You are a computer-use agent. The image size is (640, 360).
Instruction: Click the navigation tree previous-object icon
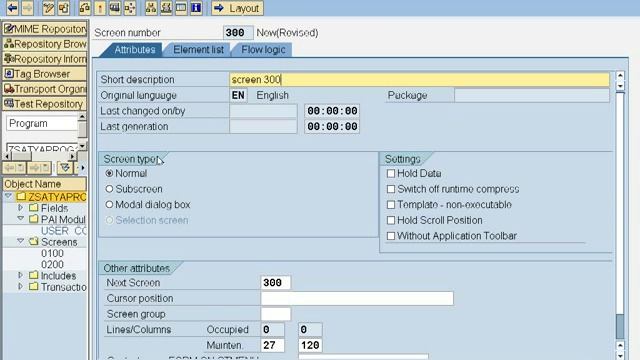(x=14, y=167)
